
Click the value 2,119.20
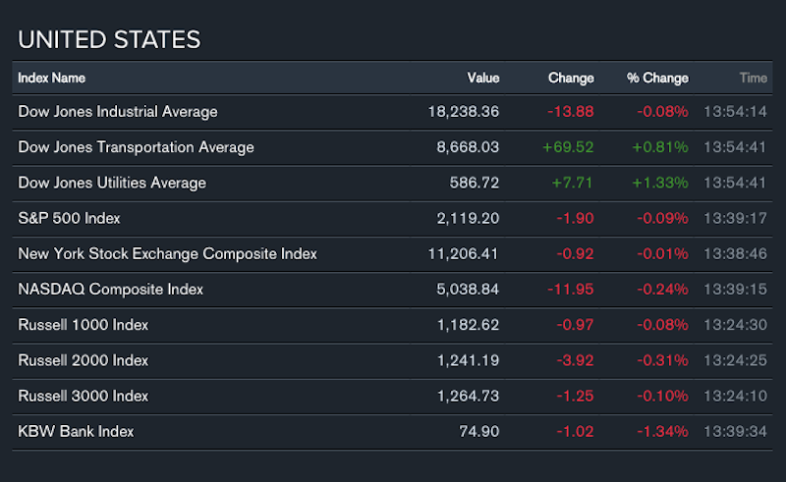[468, 218]
